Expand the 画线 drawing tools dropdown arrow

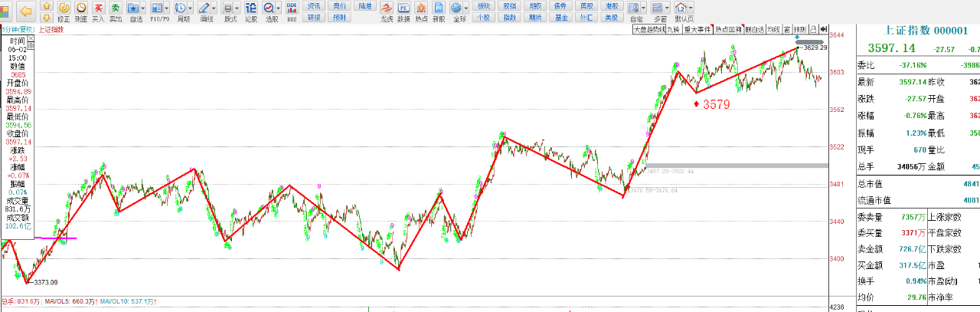coord(212,8)
